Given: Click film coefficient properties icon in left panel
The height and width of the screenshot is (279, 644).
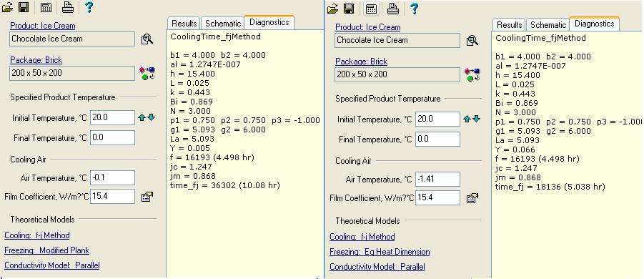Looking at the screenshot, I should pos(147,197).
